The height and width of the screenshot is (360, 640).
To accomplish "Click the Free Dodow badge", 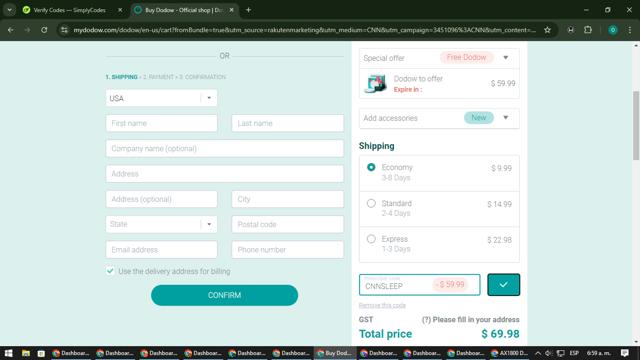I will click(466, 58).
